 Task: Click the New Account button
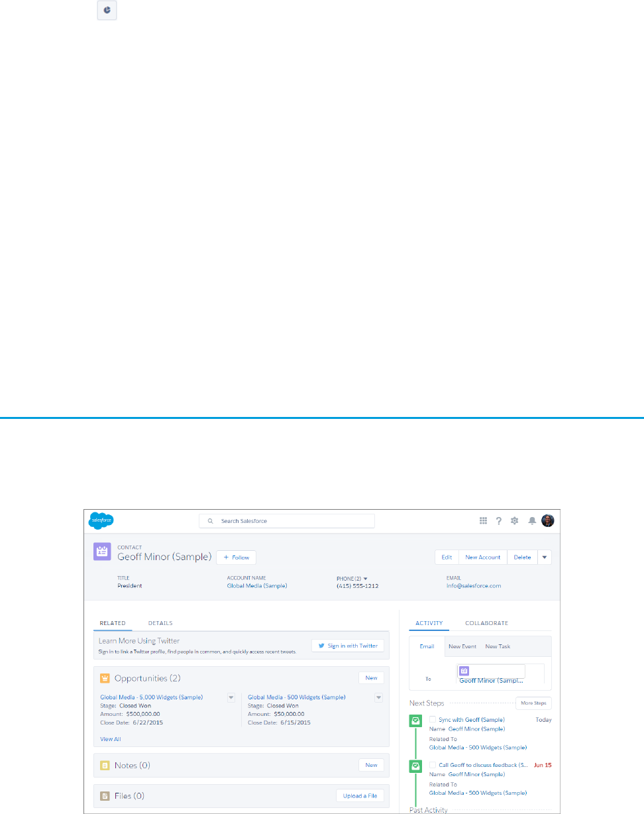(x=483, y=557)
